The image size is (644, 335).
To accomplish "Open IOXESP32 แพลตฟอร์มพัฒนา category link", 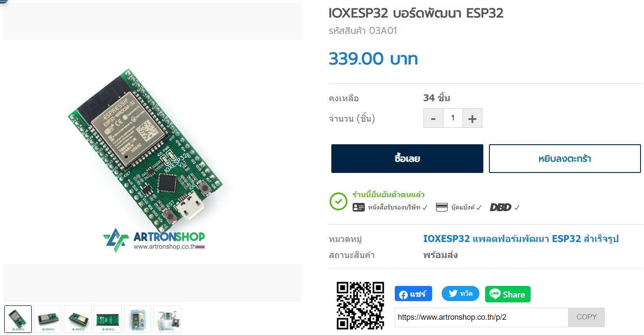I will point(521,239).
